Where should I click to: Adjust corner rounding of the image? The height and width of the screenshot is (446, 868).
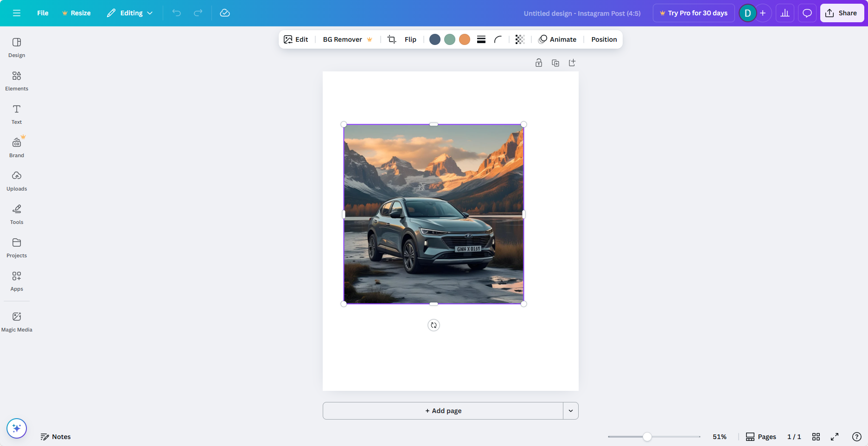[x=498, y=39]
